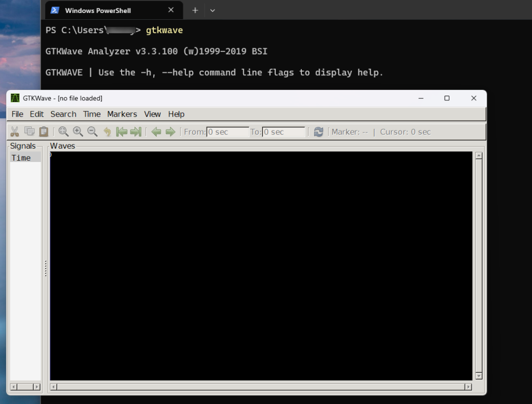This screenshot has width=532, height=404.
Task: Click the gtkwave command text in PowerShell
Action: tap(164, 30)
